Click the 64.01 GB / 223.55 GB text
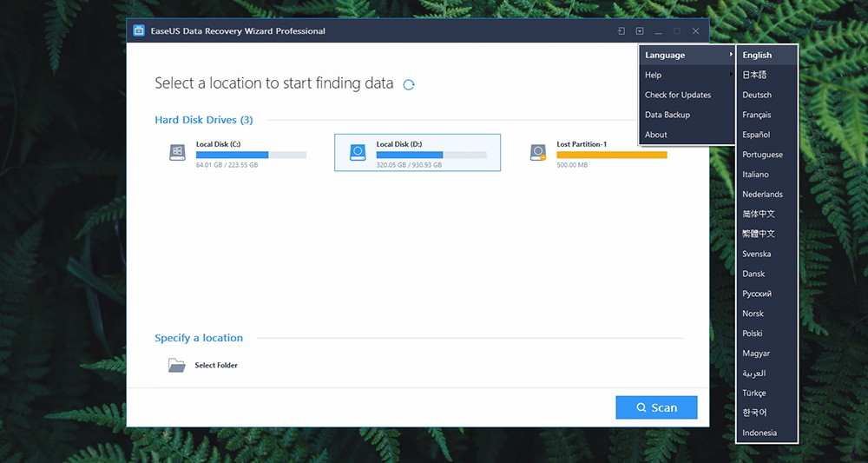This screenshot has height=463, width=868. (227, 165)
